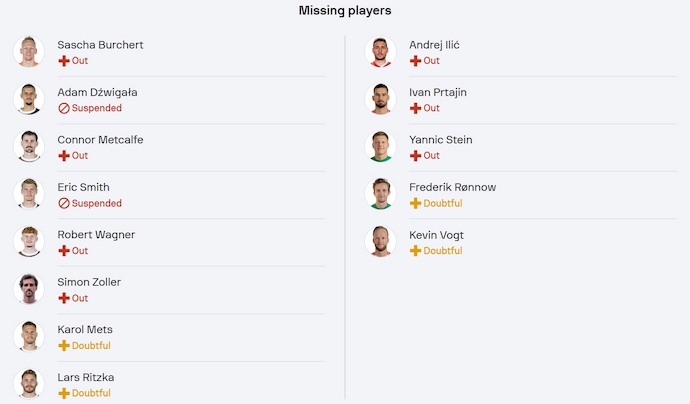Click Simon Zoller's name
690x404 pixels.
[x=89, y=282]
